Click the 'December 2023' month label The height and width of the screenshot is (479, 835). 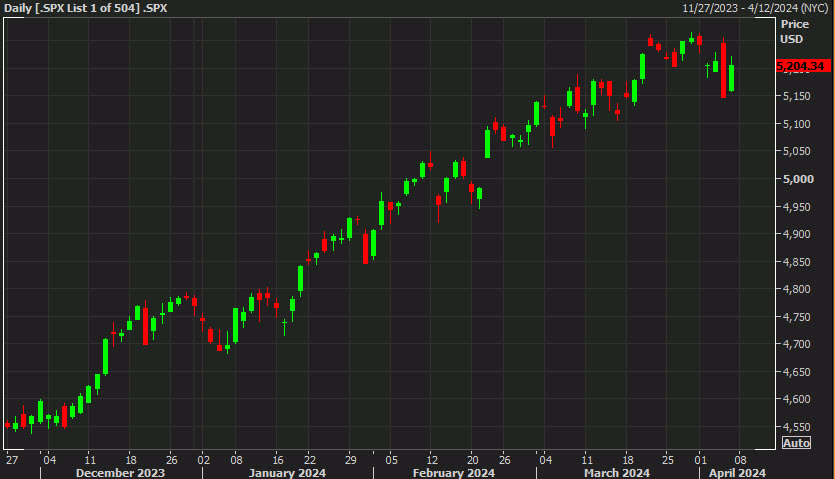click(x=120, y=473)
